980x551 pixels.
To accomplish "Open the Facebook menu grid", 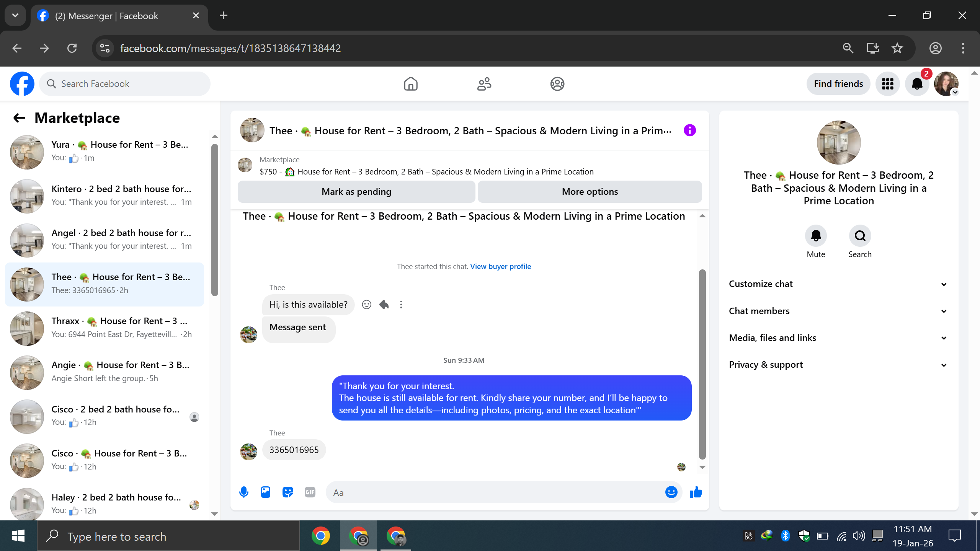I will 887,84.
